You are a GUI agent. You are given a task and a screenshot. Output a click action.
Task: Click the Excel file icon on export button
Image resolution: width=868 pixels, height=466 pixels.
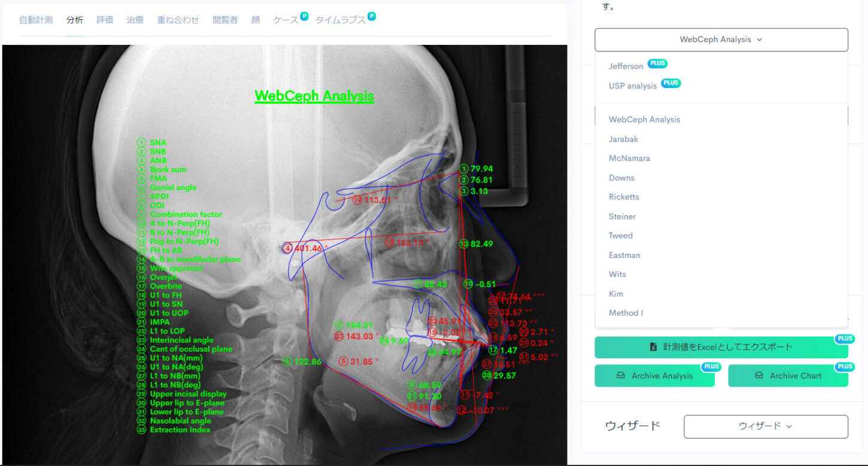(654, 347)
